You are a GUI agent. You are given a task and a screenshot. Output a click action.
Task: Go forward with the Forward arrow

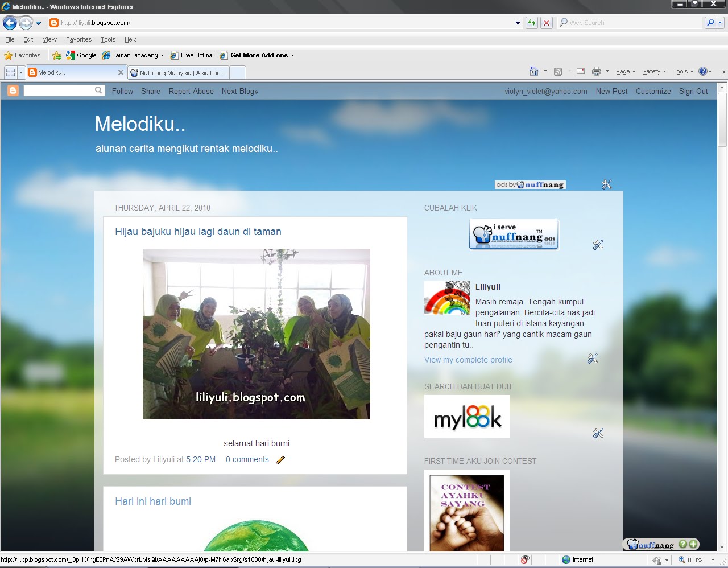(x=26, y=23)
